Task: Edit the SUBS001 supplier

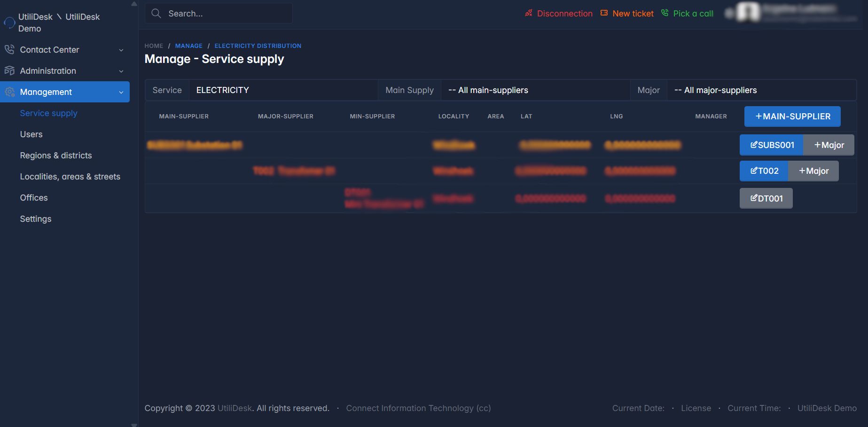Action: click(772, 145)
